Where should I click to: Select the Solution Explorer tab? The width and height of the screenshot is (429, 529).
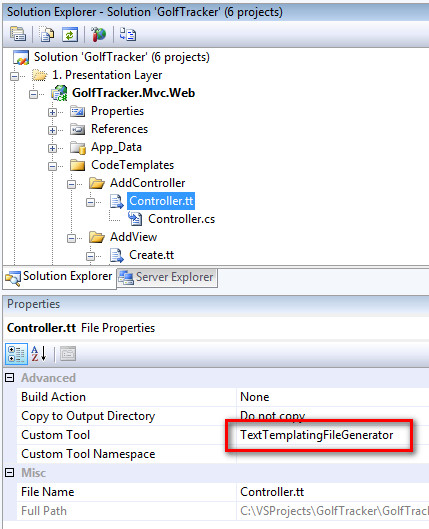(x=59, y=277)
